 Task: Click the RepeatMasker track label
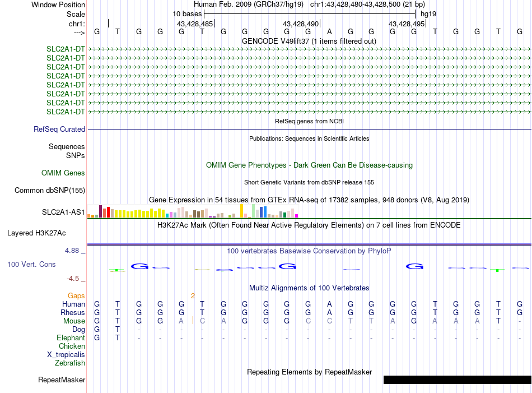62,380
